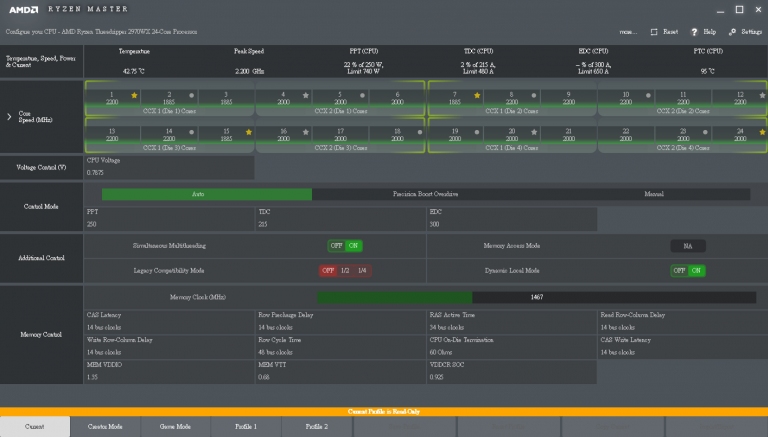Click the grey dot on core 2
The width and height of the screenshot is (768, 437).
[x=192, y=96]
